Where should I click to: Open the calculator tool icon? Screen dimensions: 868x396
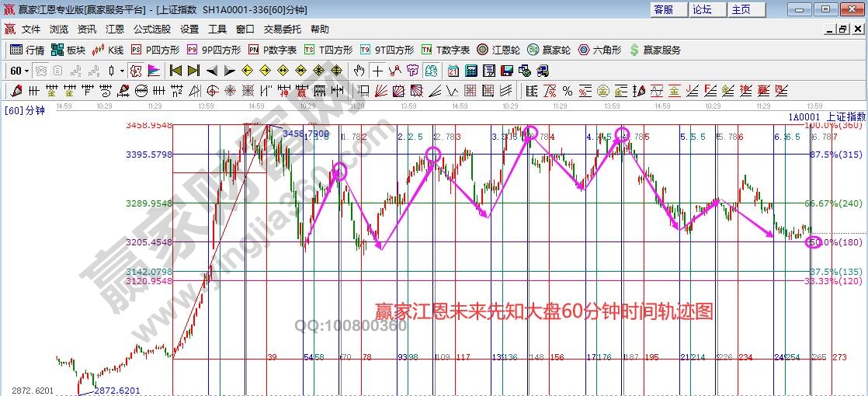tap(470, 71)
